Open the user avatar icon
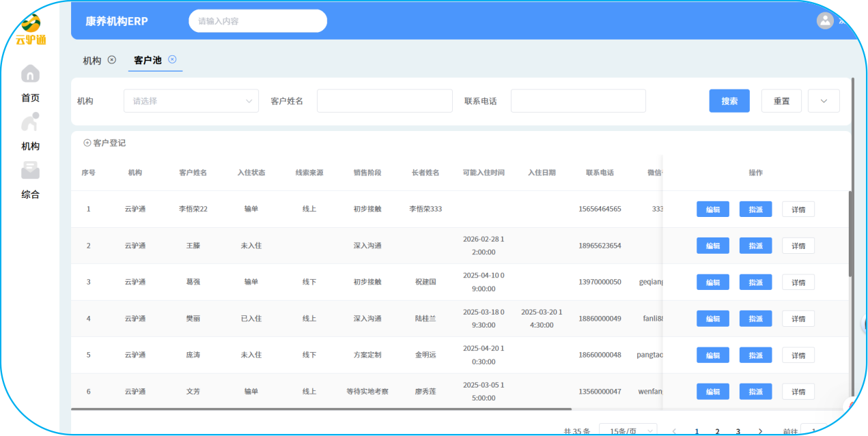Screen dimensions: 868x436 [x=825, y=20]
